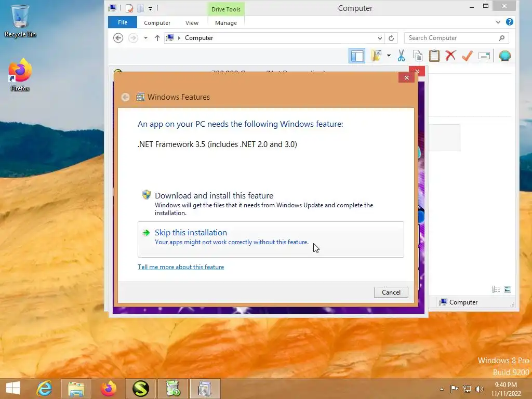Click the red X Delete icon
Screen dimensions: 532x399
(x=450, y=56)
